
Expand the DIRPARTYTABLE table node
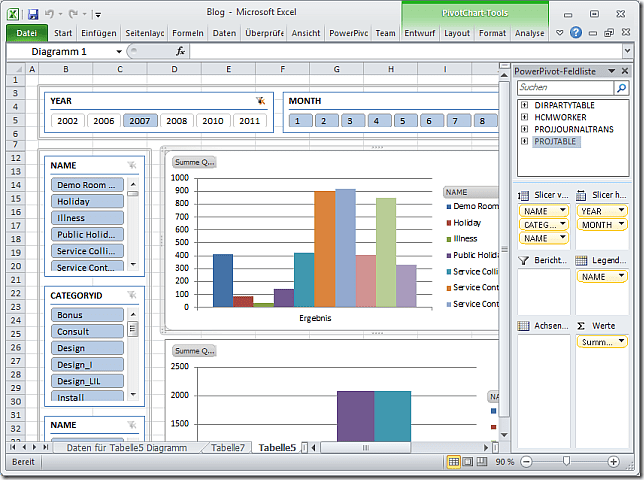pyautogui.click(x=524, y=105)
